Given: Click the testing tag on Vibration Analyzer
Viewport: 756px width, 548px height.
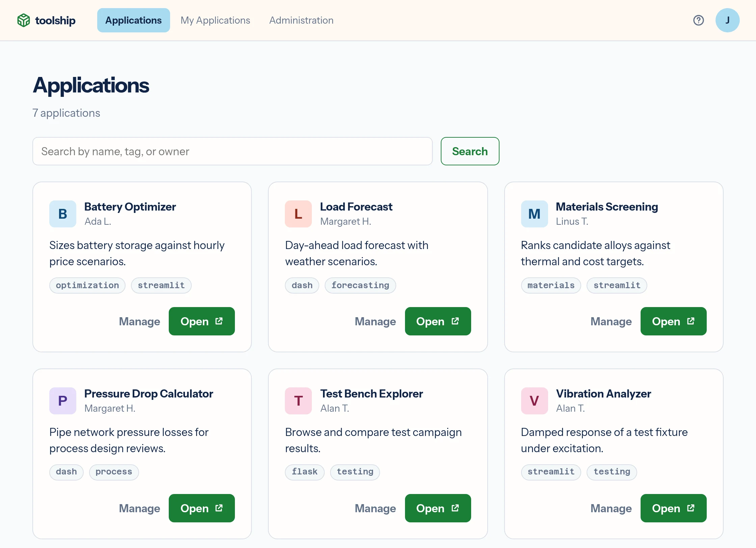Looking at the screenshot, I should coord(612,472).
